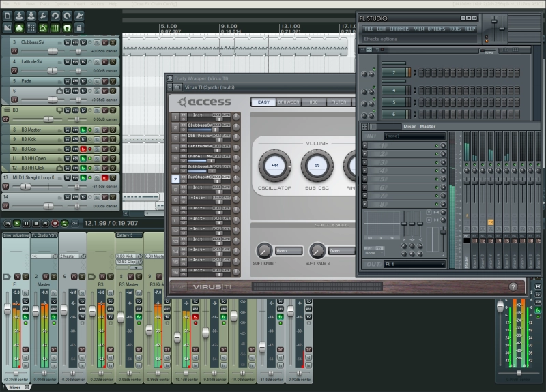Open FL Studio FILE menu
546x392 pixels.
pyautogui.click(x=369, y=29)
